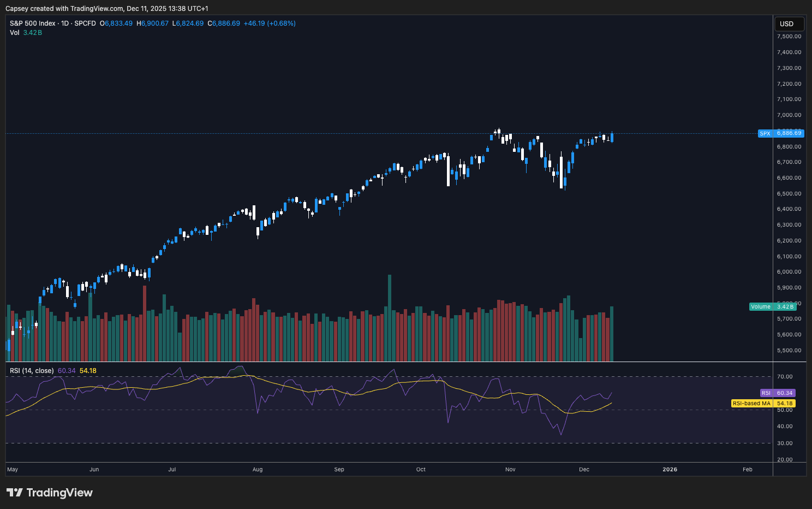Click the 2026 label on the time axis
Viewport: 812px width, 509px height.
tap(670, 469)
